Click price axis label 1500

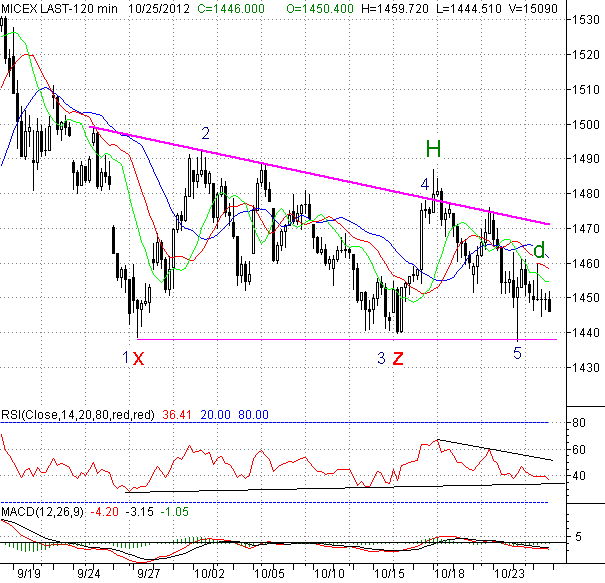[585, 125]
